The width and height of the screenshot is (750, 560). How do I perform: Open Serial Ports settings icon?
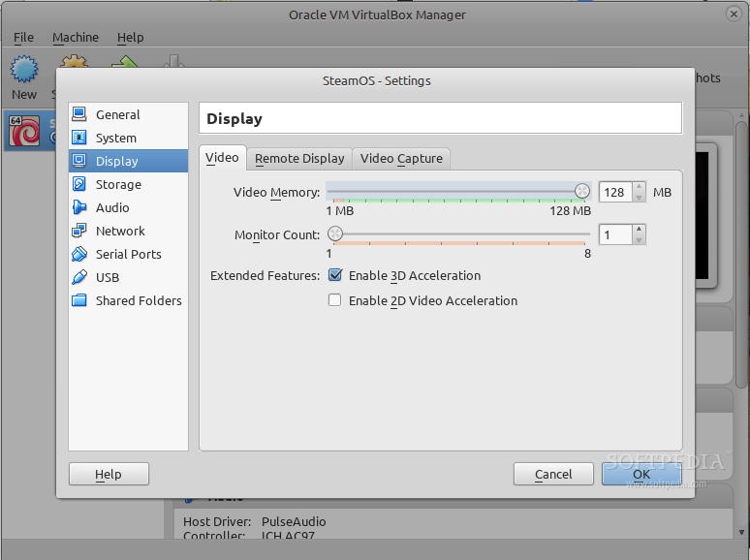click(79, 254)
